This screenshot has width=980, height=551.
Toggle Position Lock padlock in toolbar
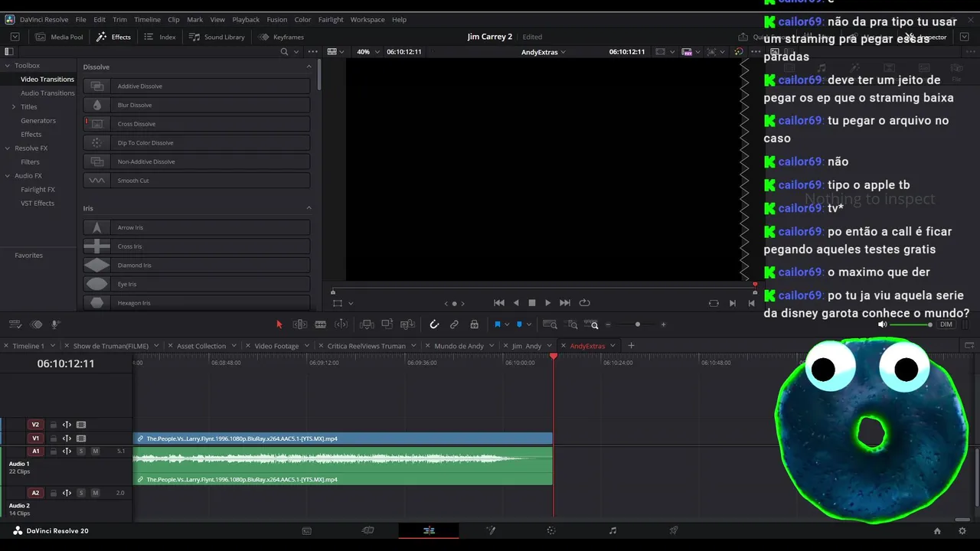[475, 324]
